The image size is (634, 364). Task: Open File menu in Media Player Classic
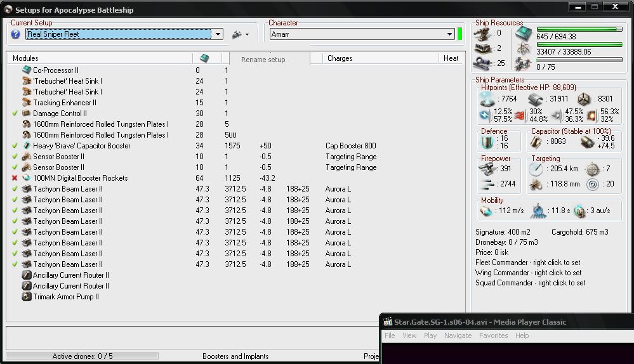coord(390,335)
